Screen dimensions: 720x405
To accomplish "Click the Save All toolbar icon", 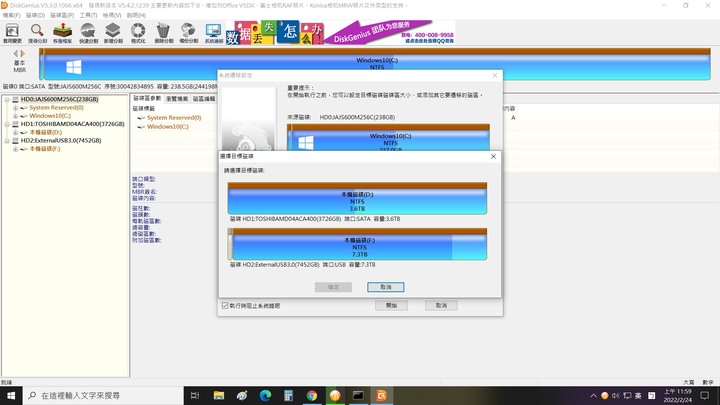I will [12, 33].
